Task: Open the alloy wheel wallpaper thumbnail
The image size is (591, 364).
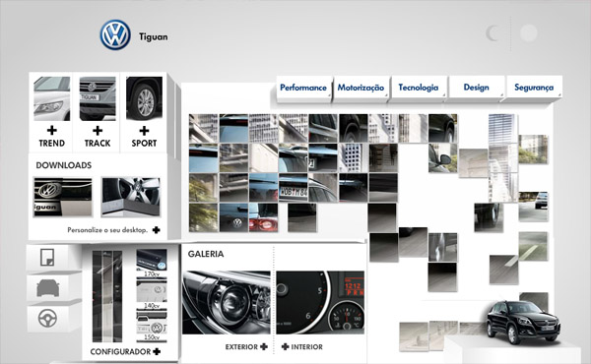Action: 131,197
